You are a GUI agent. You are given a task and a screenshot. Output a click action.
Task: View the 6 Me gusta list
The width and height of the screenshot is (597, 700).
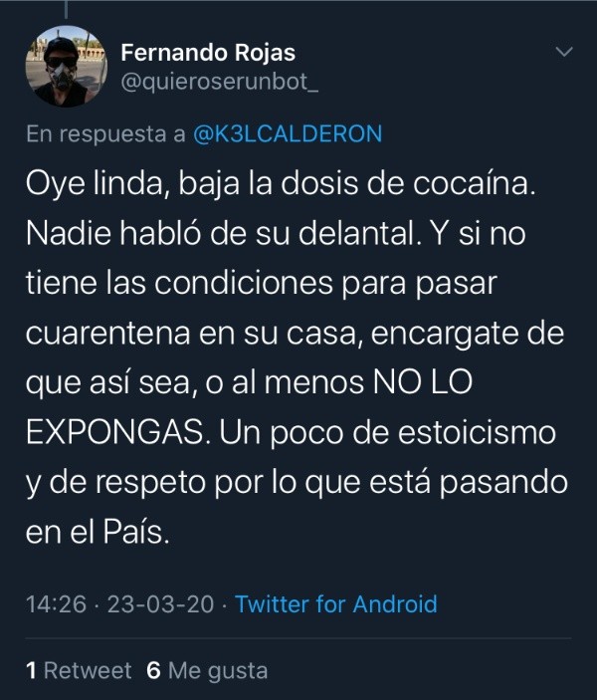point(207,670)
